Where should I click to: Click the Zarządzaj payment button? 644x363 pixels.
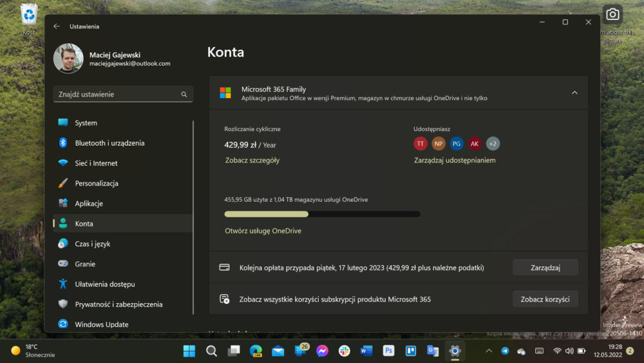point(545,268)
